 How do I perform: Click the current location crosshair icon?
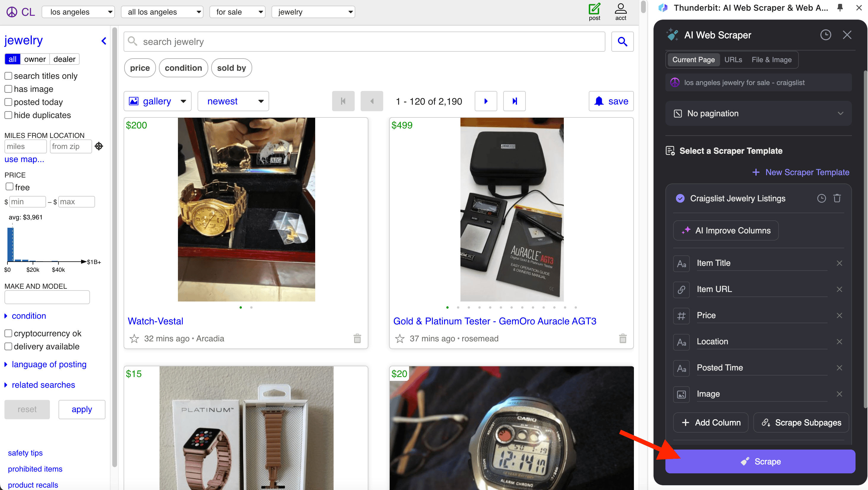pos(99,146)
